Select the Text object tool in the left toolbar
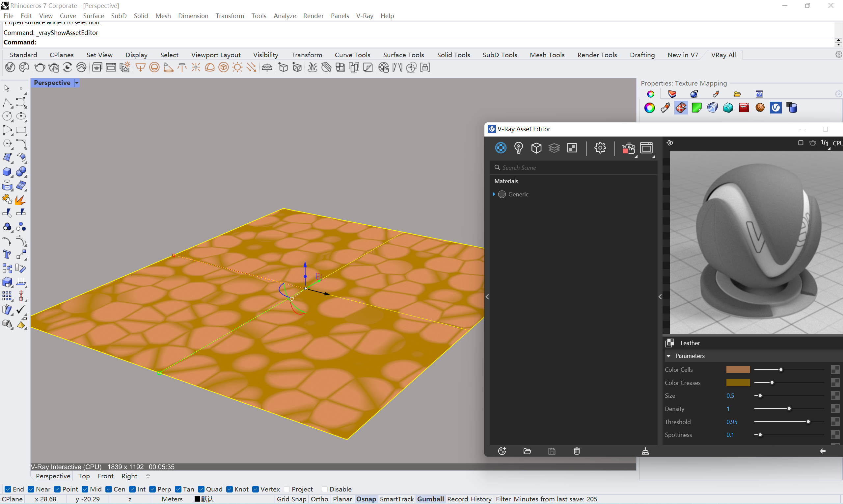The height and width of the screenshot is (504, 843). coord(7,254)
